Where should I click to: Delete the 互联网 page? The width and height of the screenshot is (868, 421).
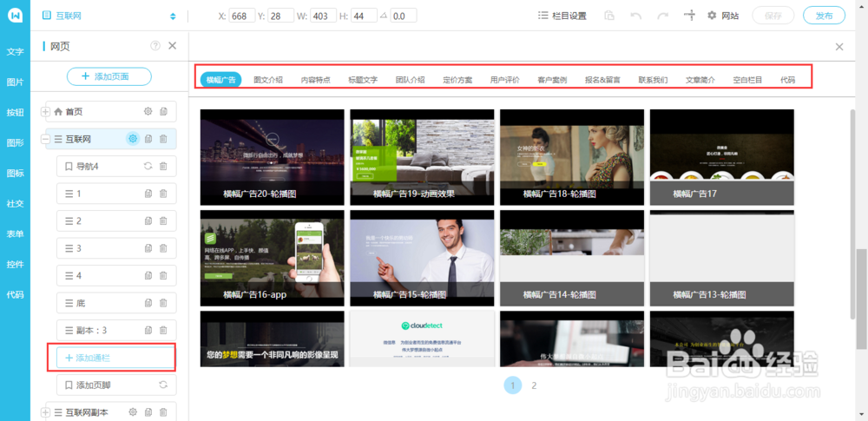(x=163, y=139)
